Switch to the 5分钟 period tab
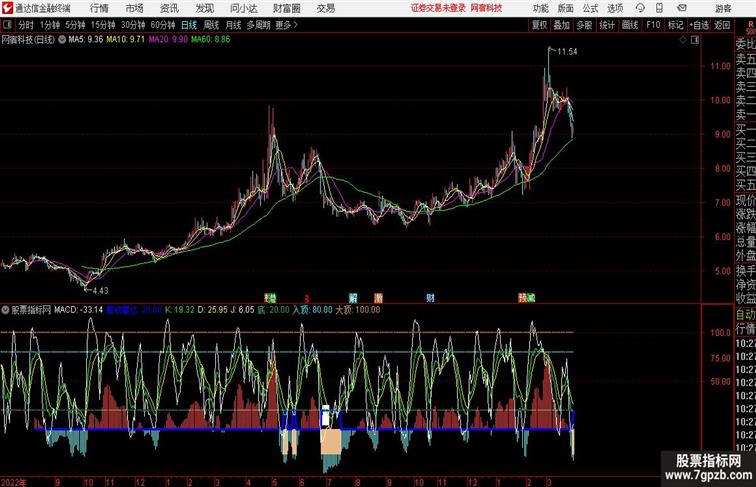 75,25
